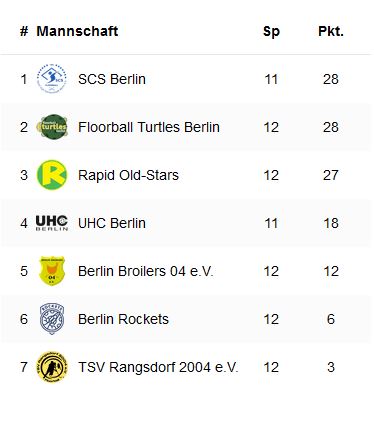Click the # rank column header
Viewport: 374px width, 425px height.
point(24,31)
